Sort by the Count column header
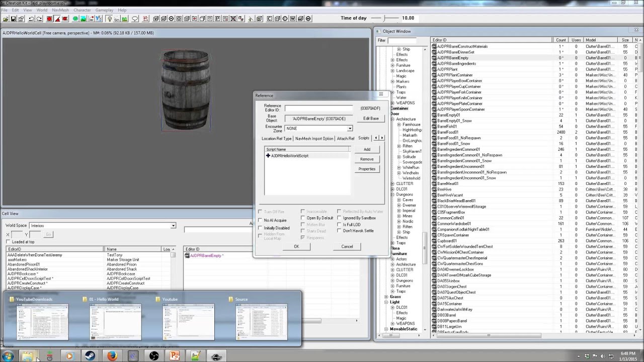This screenshot has width=644, height=362. [x=560, y=40]
